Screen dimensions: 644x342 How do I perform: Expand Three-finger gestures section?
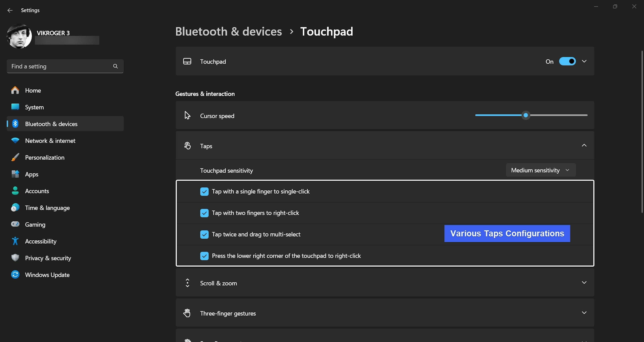click(x=584, y=313)
